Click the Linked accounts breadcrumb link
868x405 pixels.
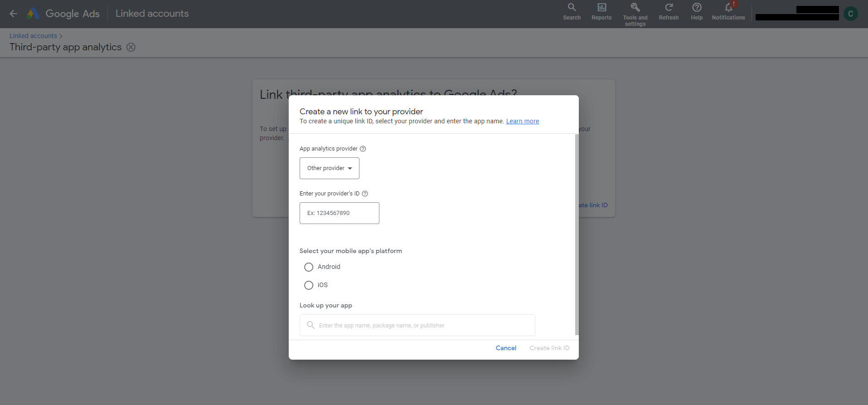tap(33, 36)
